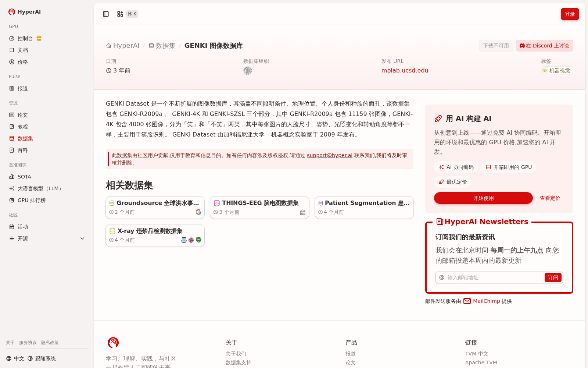Open X-ray 违禁品检测数据集 card
The image size is (588, 368).
[155, 235]
